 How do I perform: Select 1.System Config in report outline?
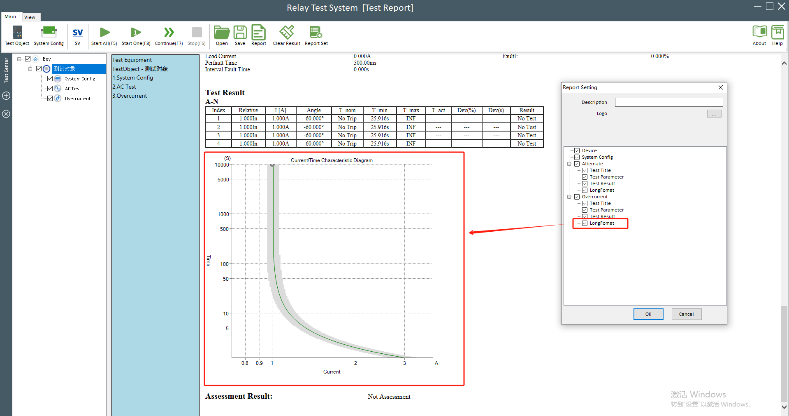pos(132,78)
